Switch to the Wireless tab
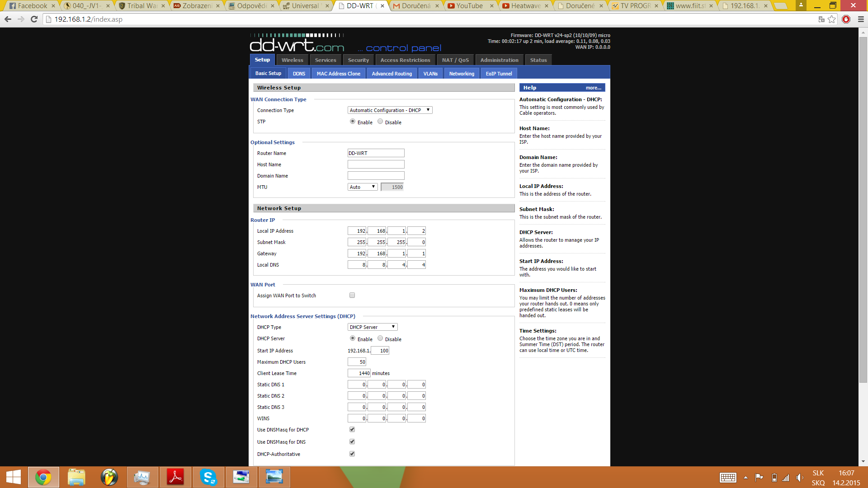The height and width of the screenshot is (488, 868). click(292, 60)
